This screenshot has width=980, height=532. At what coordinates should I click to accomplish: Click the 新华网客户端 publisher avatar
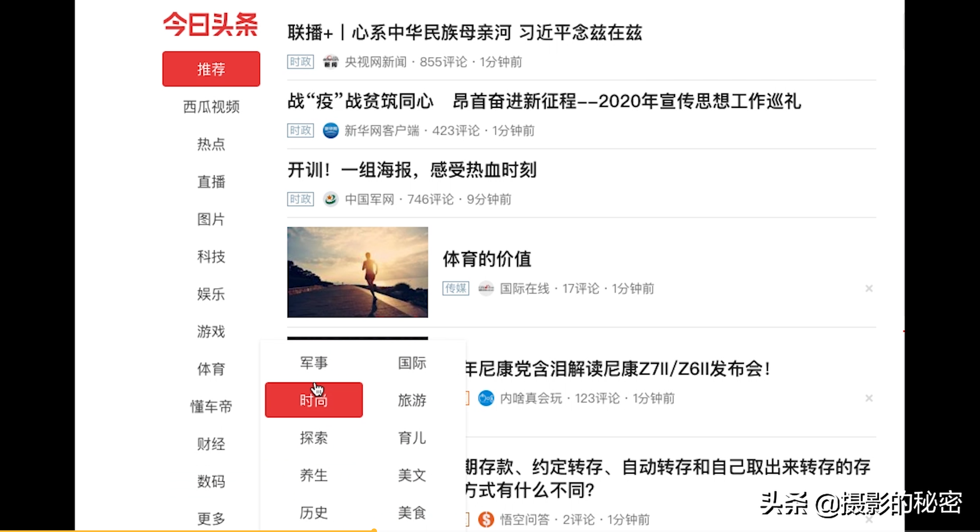point(330,130)
